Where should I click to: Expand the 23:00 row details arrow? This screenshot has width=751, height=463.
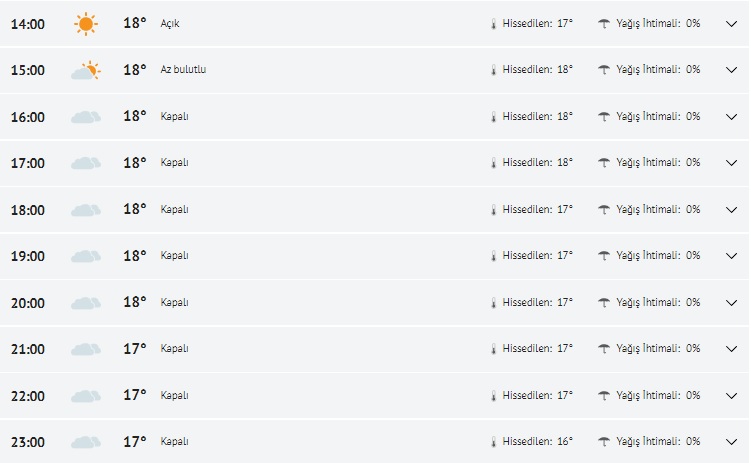[x=731, y=442]
